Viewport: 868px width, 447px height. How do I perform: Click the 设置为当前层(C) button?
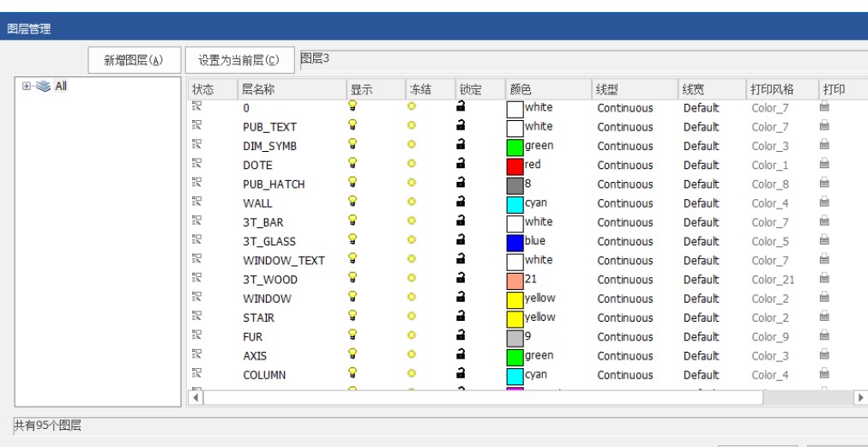(x=239, y=60)
